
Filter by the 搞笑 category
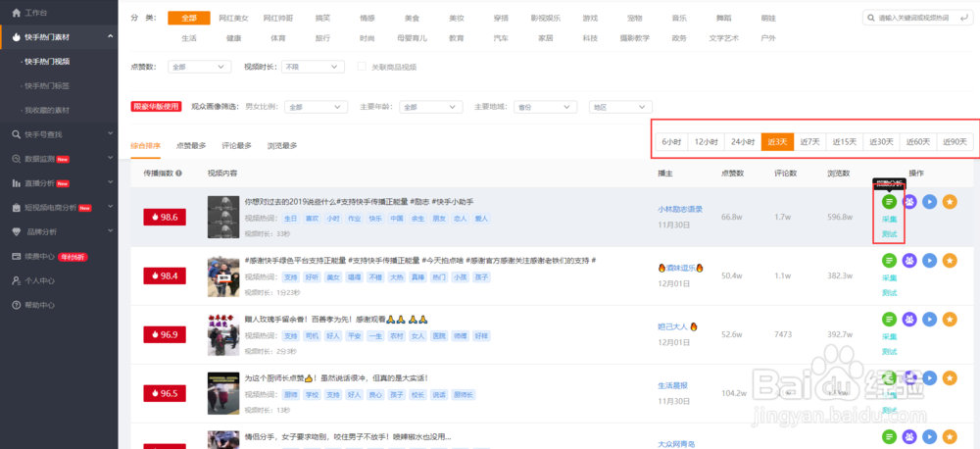coord(323,18)
